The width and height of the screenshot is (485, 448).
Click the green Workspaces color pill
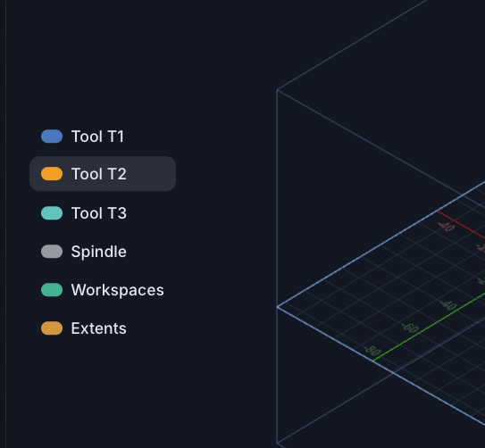click(x=52, y=290)
